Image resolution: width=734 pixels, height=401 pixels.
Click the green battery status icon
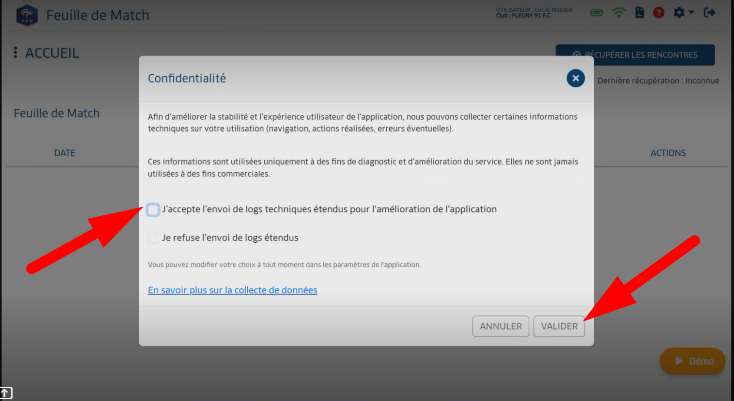coord(597,13)
